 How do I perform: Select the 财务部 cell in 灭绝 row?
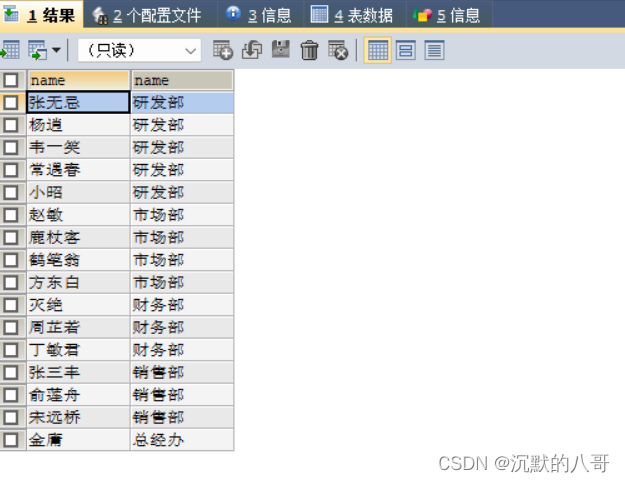click(182, 305)
